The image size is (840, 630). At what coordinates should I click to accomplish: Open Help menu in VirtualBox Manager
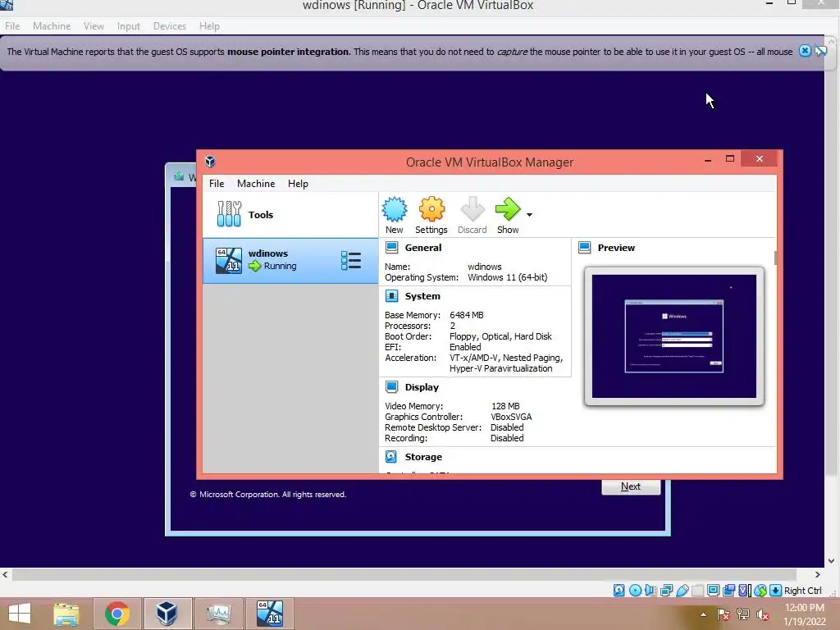click(298, 183)
